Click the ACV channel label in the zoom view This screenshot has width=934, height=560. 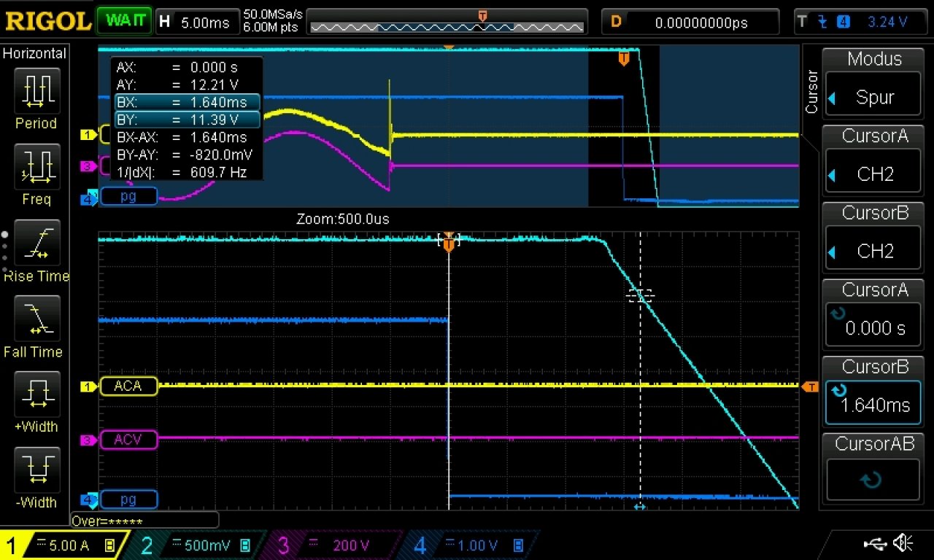pyautogui.click(x=128, y=440)
